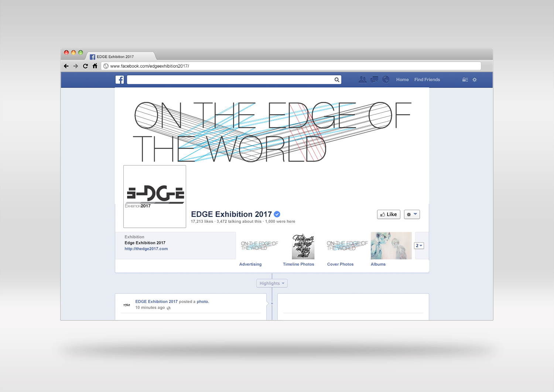Open the page gear options dropdown
The height and width of the screenshot is (392, 554).
coord(412,214)
